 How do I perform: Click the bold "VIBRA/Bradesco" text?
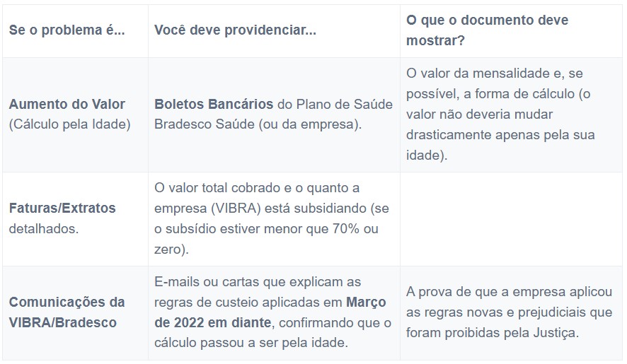point(63,322)
